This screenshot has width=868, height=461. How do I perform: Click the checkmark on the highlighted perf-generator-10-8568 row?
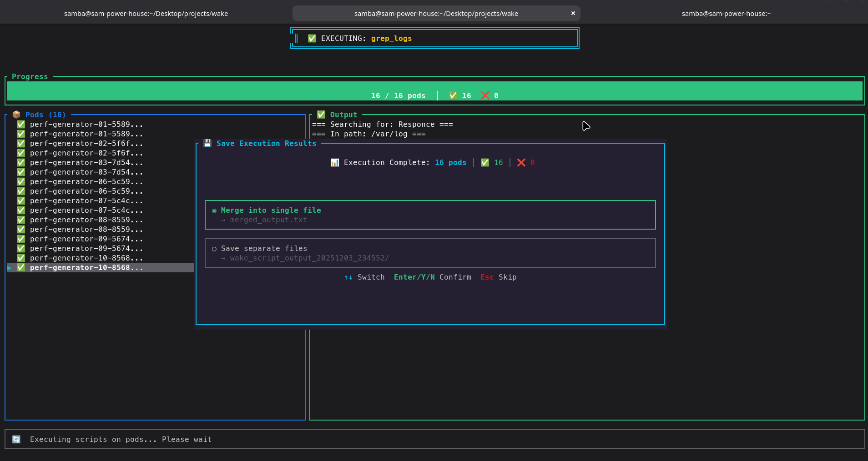[x=21, y=268]
